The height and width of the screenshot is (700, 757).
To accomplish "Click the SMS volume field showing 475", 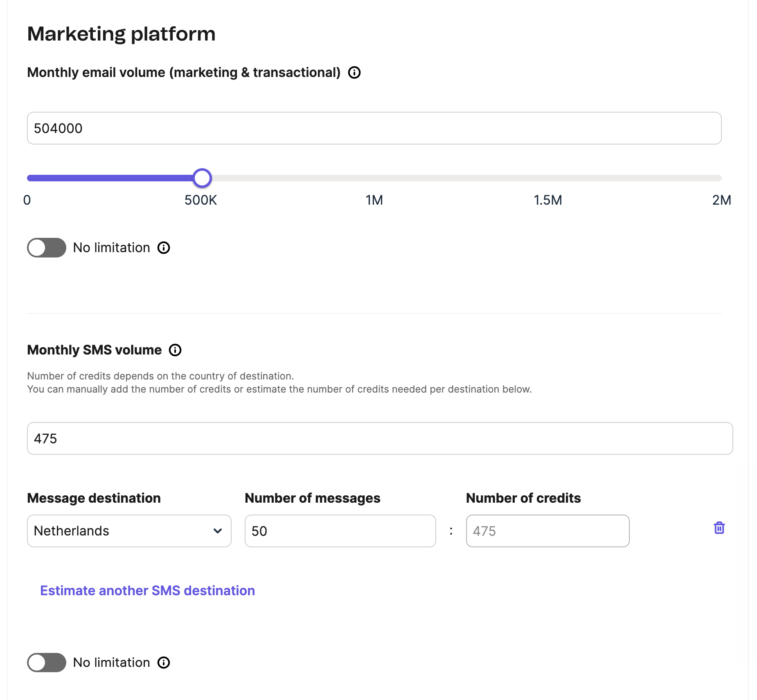I will click(x=380, y=438).
